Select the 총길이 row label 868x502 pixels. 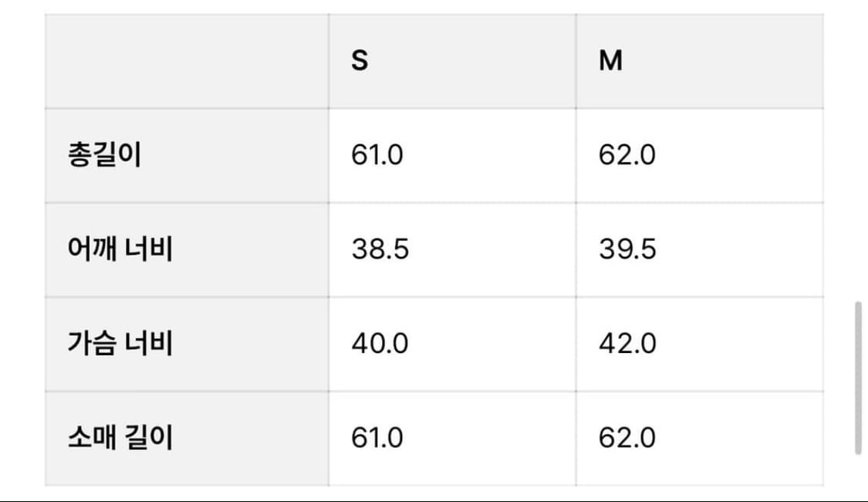[104, 155]
